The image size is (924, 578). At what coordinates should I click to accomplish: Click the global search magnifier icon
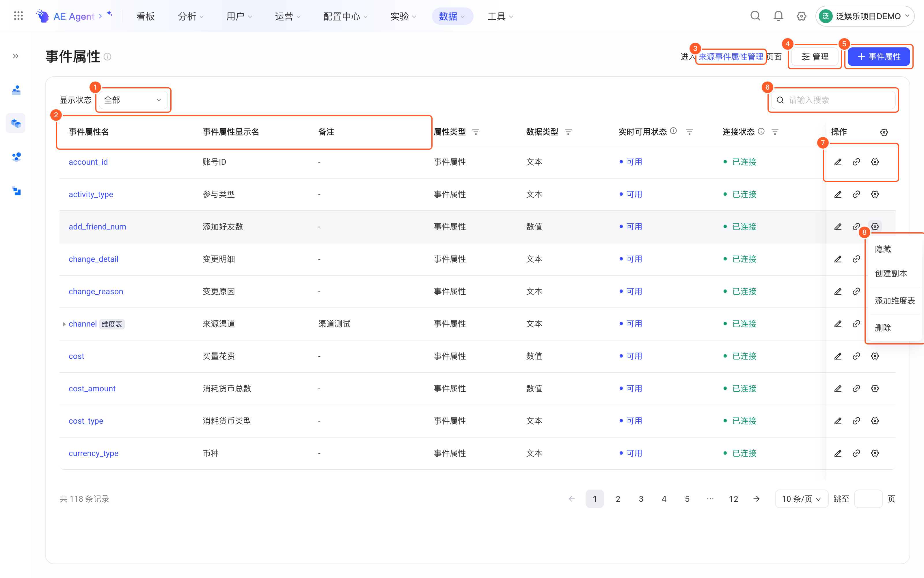coord(755,16)
